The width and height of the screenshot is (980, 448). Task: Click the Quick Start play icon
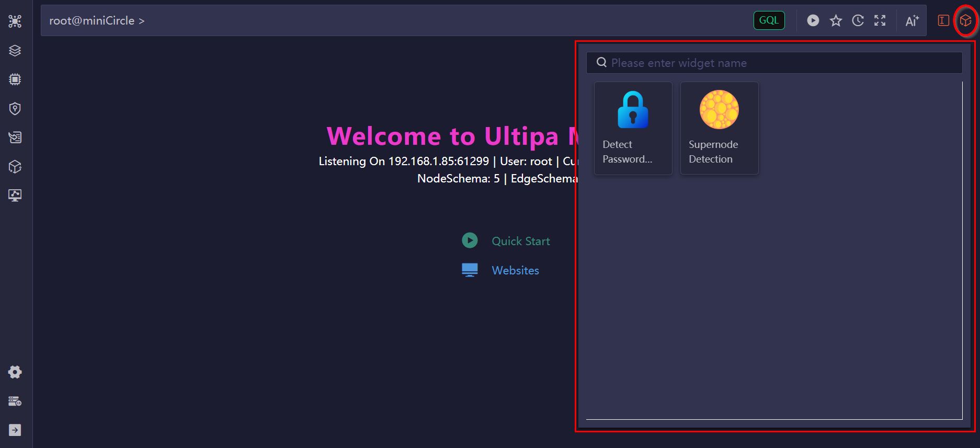[x=470, y=240]
